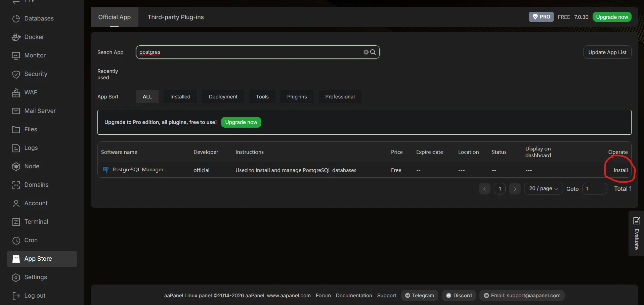
Task: Expand the 20 / page dropdown
Action: [543, 189]
